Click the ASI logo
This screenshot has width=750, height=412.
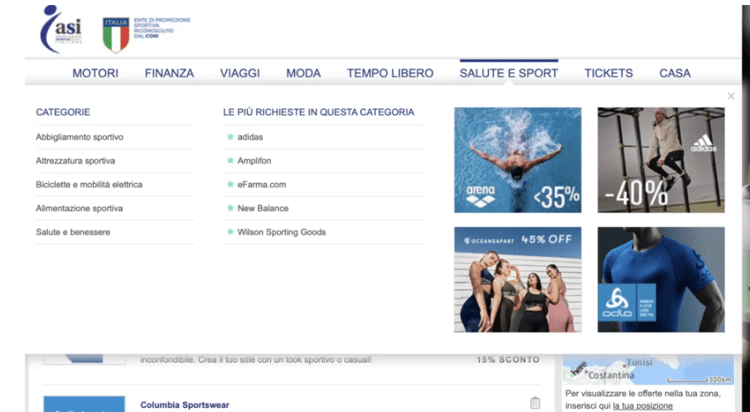point(61,29)
